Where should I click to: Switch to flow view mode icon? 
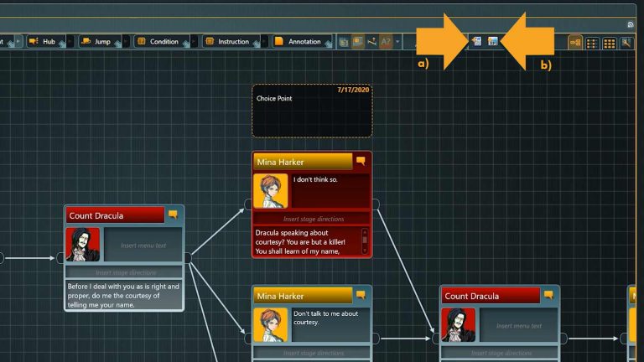click(575, 42)
